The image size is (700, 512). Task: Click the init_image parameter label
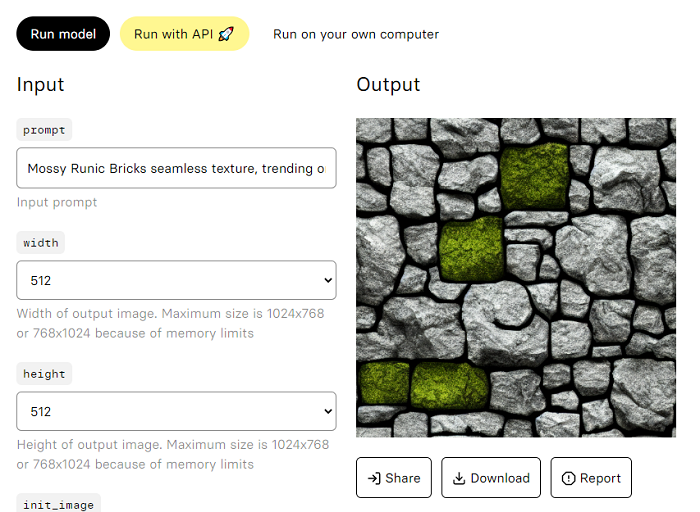(x=58, y=505)
